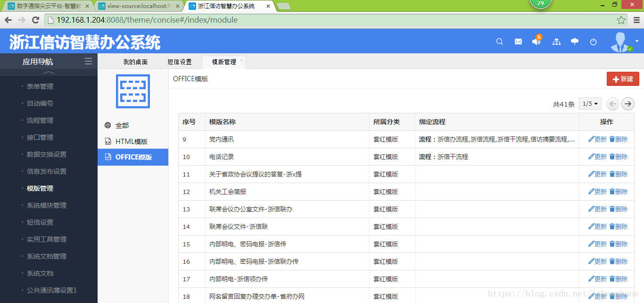
Task: Switch to 我的桌面 tab
Action: point(135,62)
